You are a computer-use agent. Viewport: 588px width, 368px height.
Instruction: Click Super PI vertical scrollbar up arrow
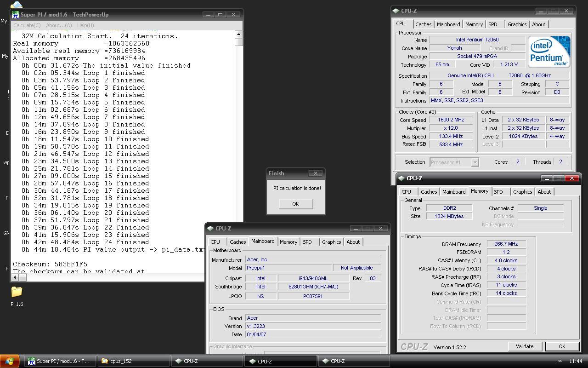pyautogui.click(x=238, y=34)
